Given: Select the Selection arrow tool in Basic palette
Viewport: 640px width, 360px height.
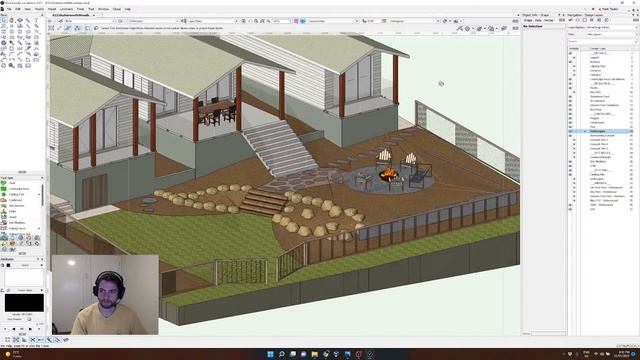Looking at the screenshot, I should tap(4, 20).
